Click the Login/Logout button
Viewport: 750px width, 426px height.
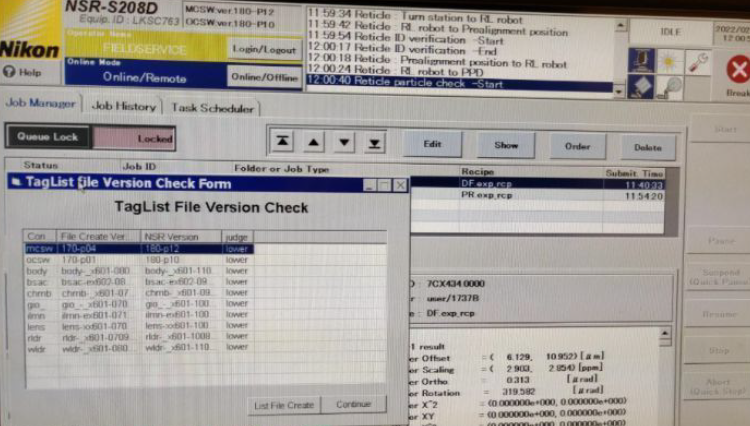(x=264, y=49)
